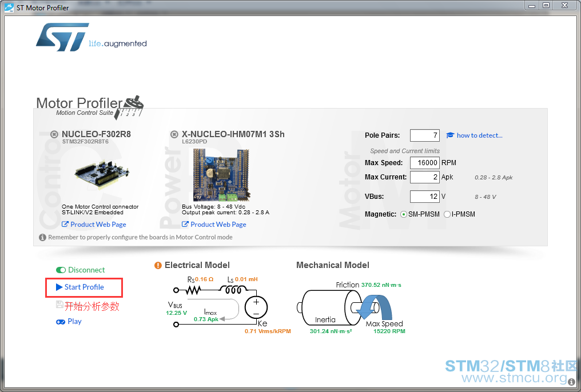Click the Imax reading 0.73 Apk
The image size is (581, 392).
tap(206, 319)
